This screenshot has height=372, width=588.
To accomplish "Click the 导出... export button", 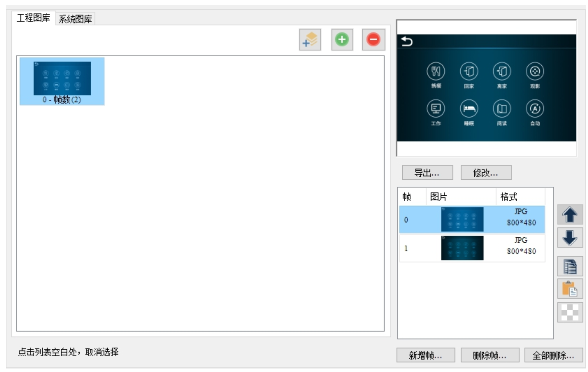I will (427, 173).
